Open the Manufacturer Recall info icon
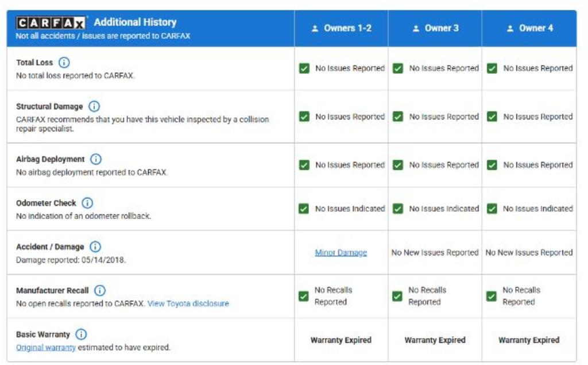Screen dimensions: 588x365 click(x=100, y=291)
